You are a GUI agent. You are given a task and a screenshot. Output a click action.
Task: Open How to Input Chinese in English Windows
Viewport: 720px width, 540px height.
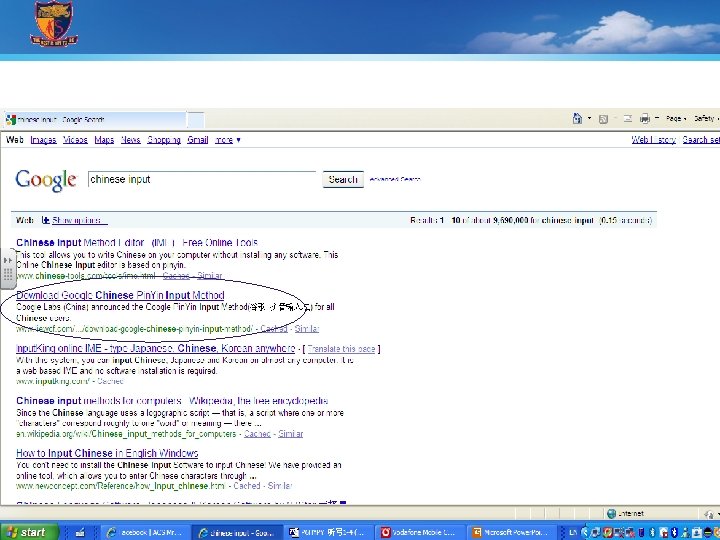pyautogui.click(x=107, y=453)
